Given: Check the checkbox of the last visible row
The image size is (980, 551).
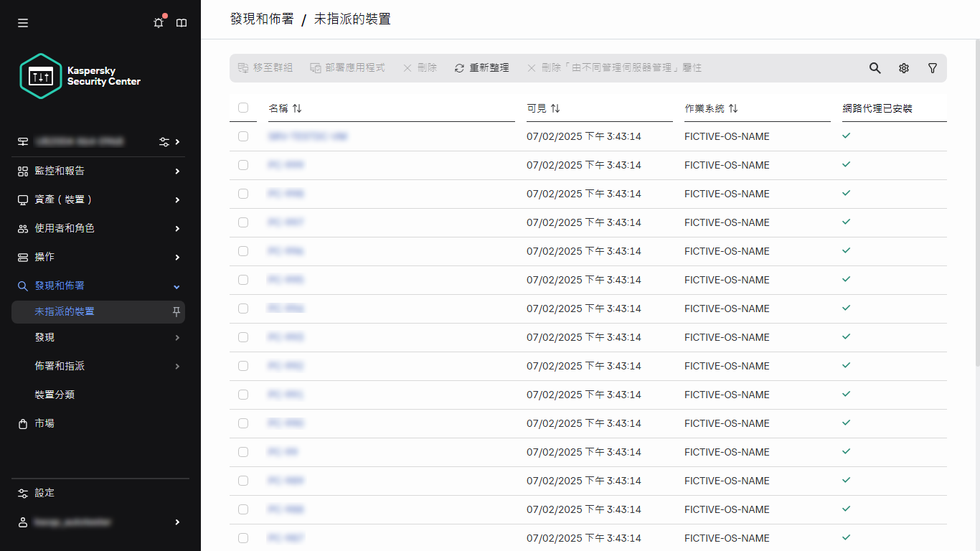Looking at the screenshot, I should 243,537.
